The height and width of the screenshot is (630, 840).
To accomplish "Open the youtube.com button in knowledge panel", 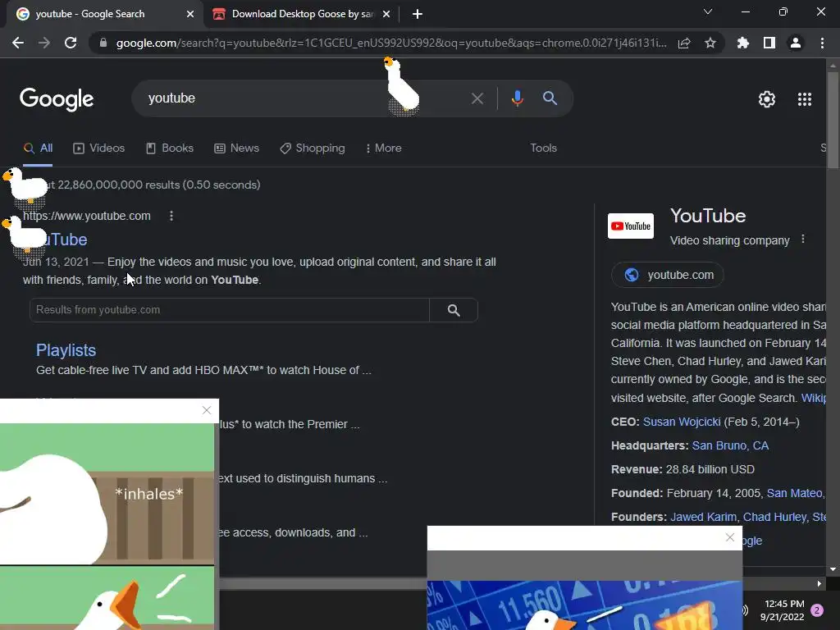I will pyautogui.click(x=668, y=275).
